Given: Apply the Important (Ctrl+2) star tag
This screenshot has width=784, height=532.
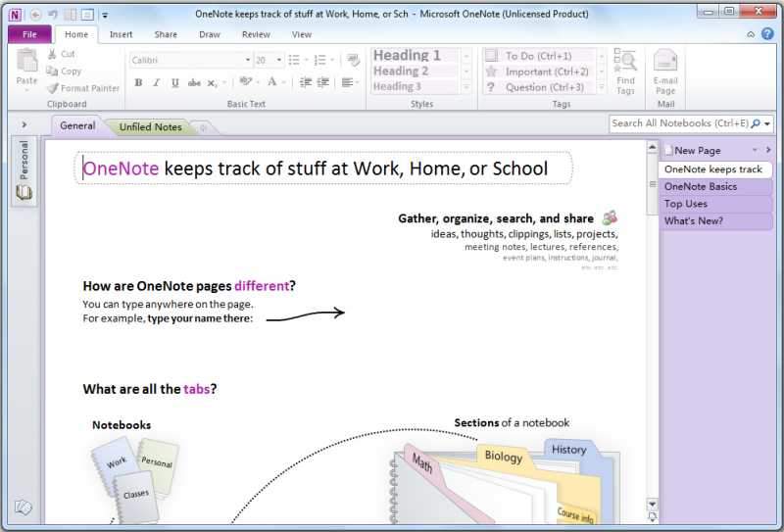Looking at the screenshot, I should pos(540,72).
